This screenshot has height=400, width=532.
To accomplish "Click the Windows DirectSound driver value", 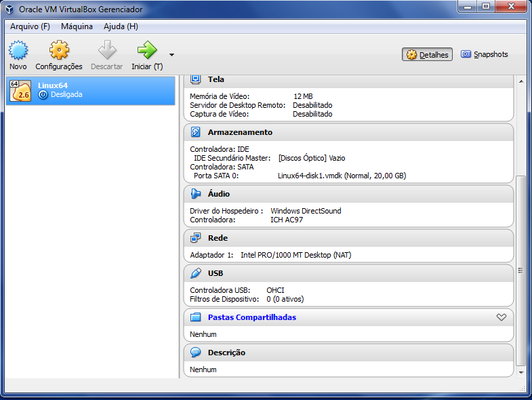I will (306, 211).
